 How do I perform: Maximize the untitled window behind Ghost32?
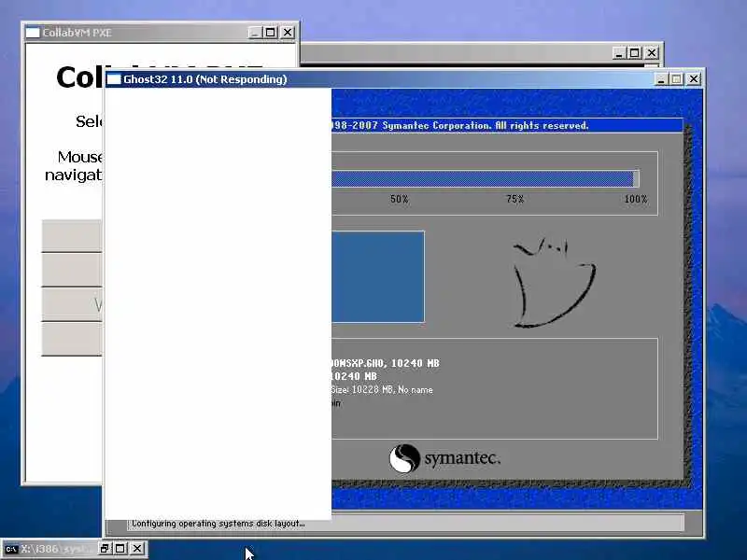coord(634,53)
